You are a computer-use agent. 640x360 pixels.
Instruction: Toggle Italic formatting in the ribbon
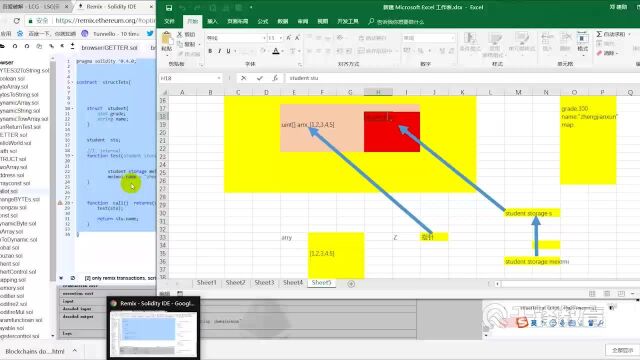[x=219, y=51]
